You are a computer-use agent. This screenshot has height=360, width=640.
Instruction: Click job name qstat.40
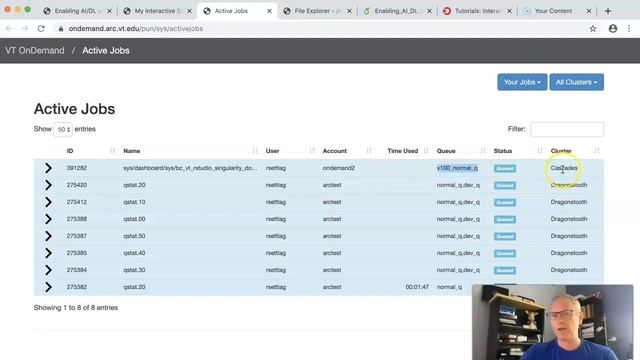pyautogui.click(x=134, y=253)
